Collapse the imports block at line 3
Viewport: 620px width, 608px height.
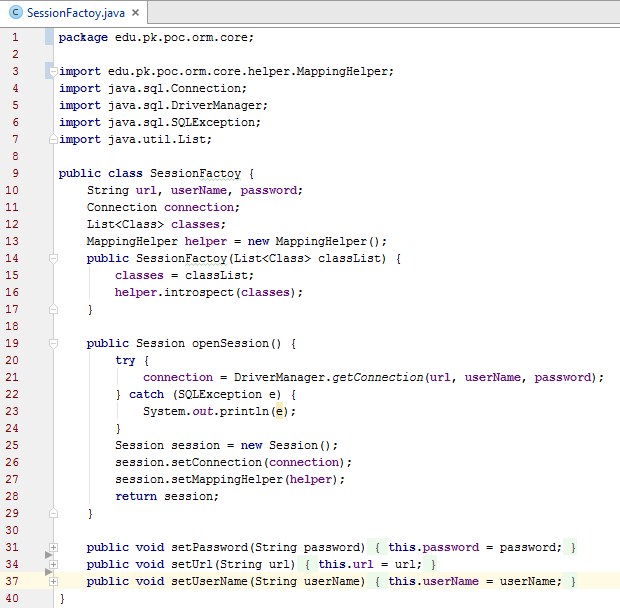point(53,71)
